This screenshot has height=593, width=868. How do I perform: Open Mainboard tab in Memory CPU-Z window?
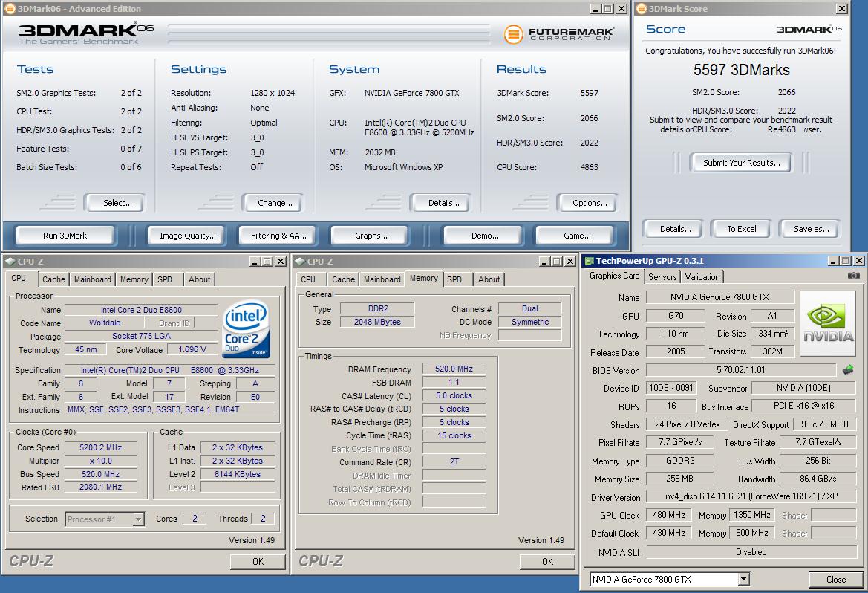382,279
